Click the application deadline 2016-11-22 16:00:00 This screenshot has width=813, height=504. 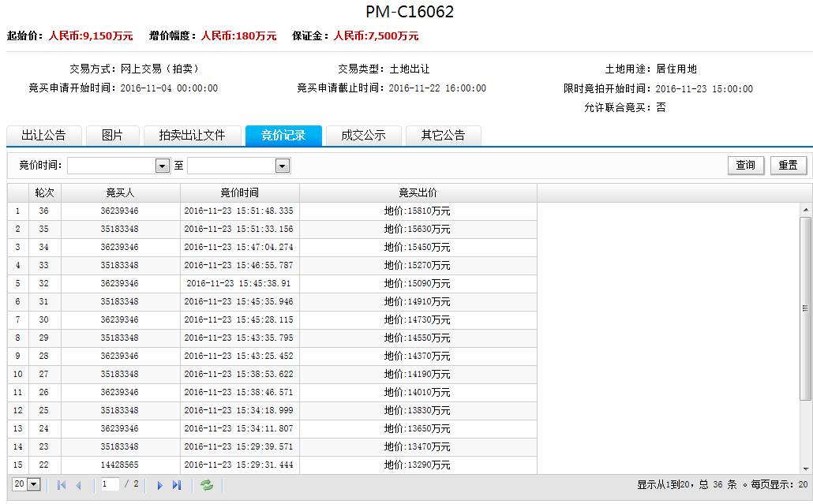pyautogui.click(x=437, y=88)
